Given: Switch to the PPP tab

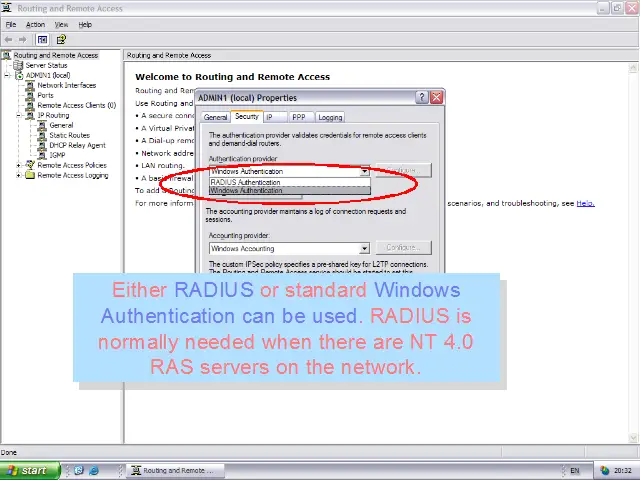Looking at the screenshot, I should [x=301, y=117].
